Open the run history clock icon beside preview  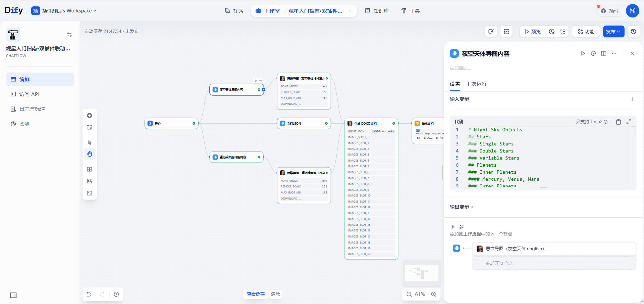(x=552, y=32)
